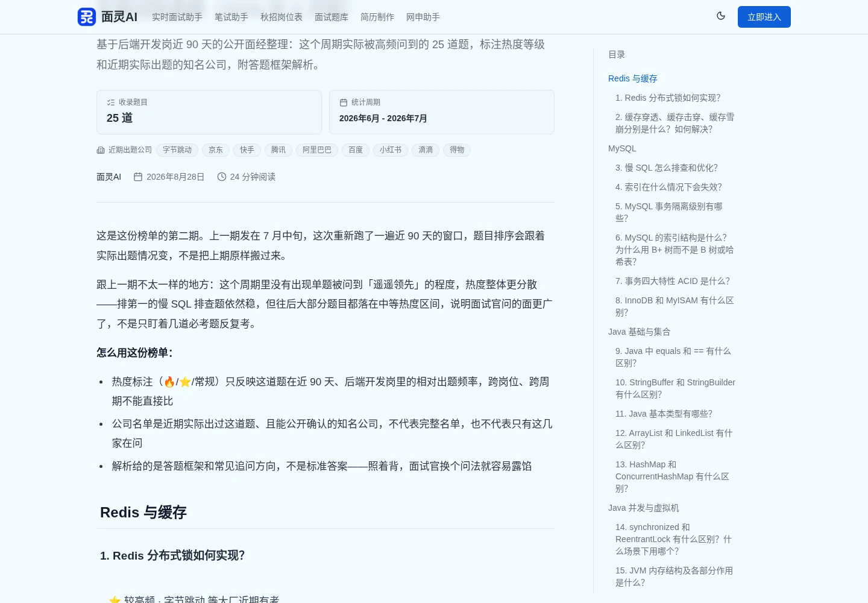
Task: Open TOC item 12. ArrayList 和 LinkedList
Action: [674, 439]
